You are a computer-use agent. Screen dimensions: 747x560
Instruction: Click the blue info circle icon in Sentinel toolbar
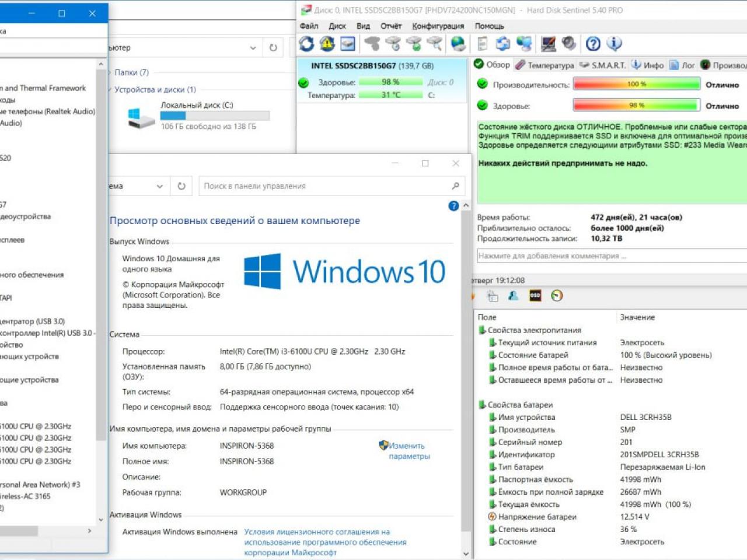point(614,44)
